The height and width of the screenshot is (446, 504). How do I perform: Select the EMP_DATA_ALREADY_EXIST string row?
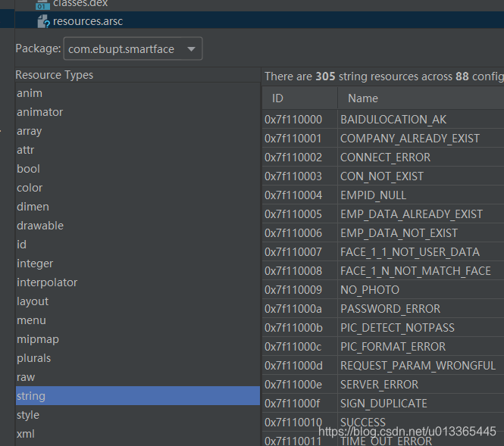coord(383,214)
